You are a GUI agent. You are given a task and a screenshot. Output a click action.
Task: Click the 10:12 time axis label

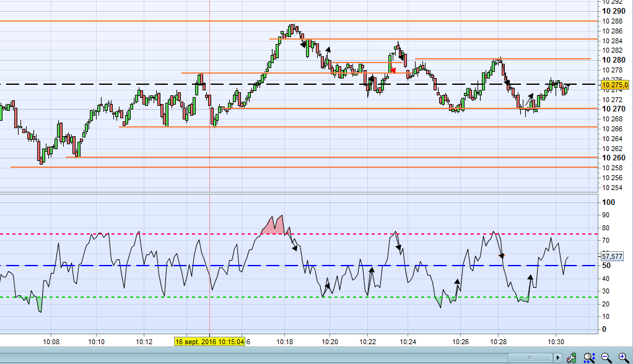[x=144, y=342]
